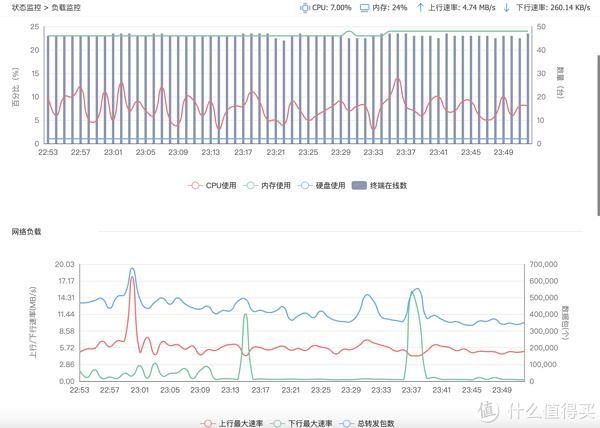The image size is (600, 428).
Task: Click the download peak near 23:37
Action: coord(411,292)
